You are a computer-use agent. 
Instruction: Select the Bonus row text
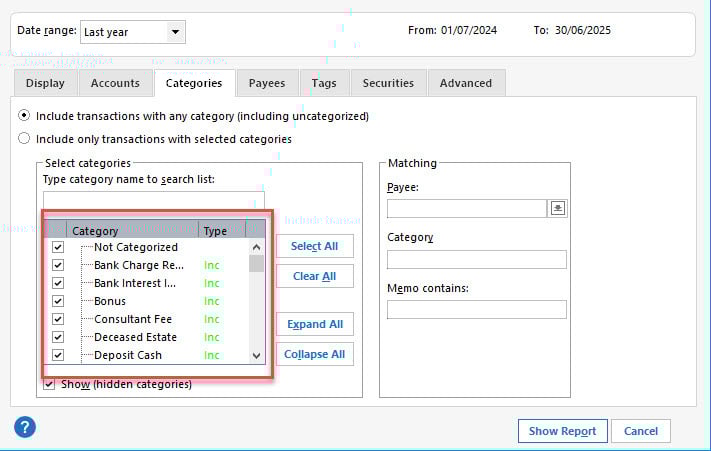pos(110,301)
